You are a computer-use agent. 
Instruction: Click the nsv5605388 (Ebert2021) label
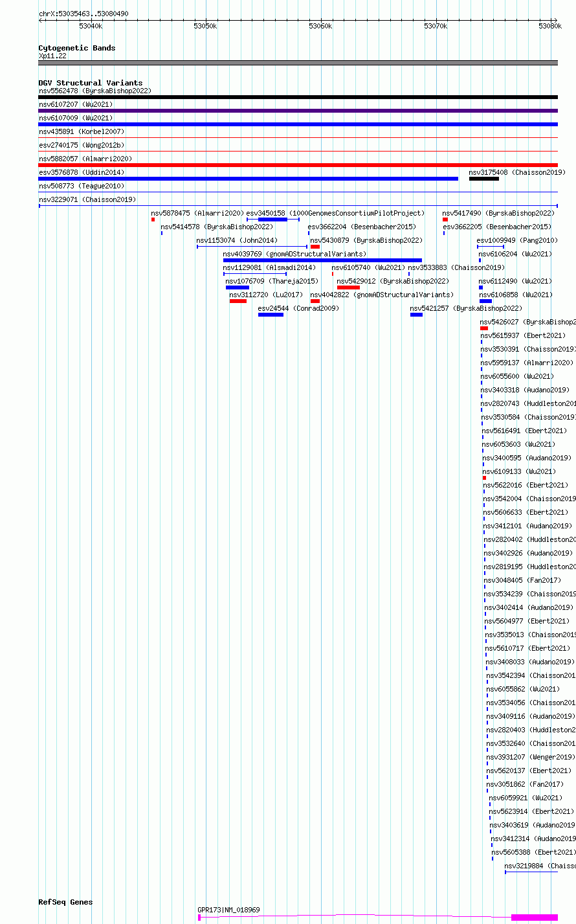coord(535,852)
